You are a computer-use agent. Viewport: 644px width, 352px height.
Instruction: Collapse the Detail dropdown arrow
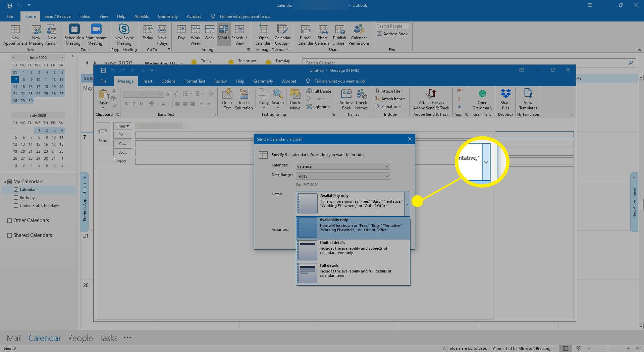pos(407,204)
